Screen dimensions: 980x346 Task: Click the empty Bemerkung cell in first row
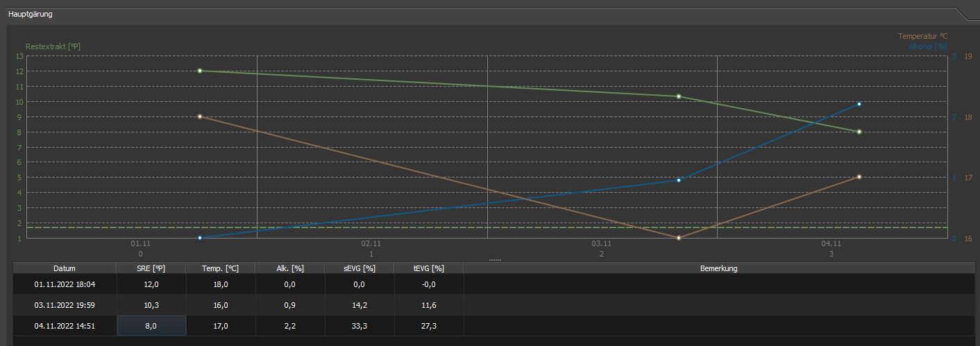pos(718,284)
